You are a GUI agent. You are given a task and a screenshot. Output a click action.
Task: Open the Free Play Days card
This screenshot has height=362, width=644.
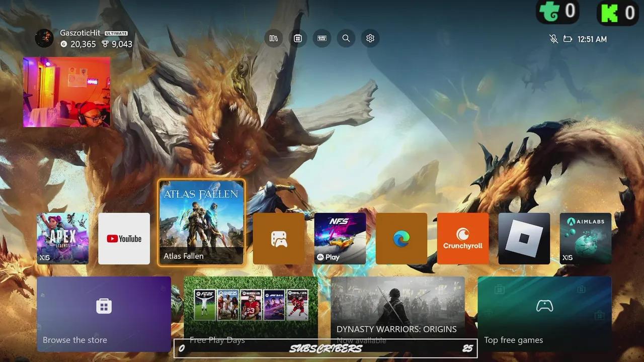coord(251,314)
